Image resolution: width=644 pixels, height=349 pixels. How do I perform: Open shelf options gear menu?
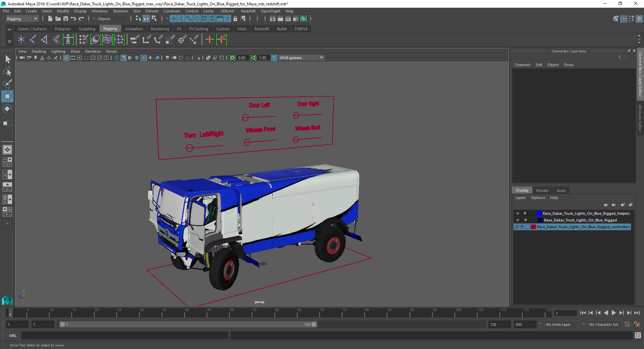(x=9, y=41)
